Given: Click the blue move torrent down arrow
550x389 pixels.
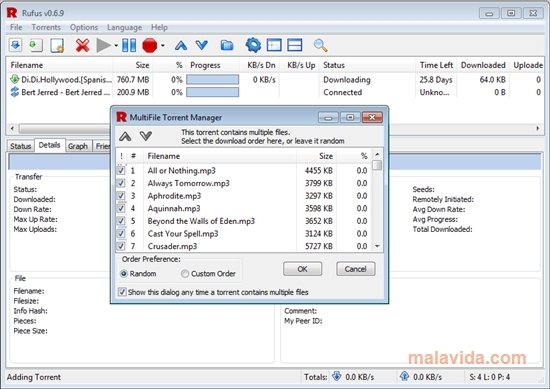Looking at the screenshot, I should pyautogui.click(x=202, y=45).
